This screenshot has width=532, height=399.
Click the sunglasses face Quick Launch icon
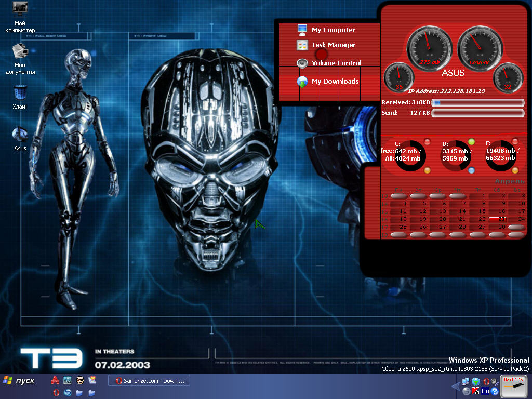click(79, 380)
